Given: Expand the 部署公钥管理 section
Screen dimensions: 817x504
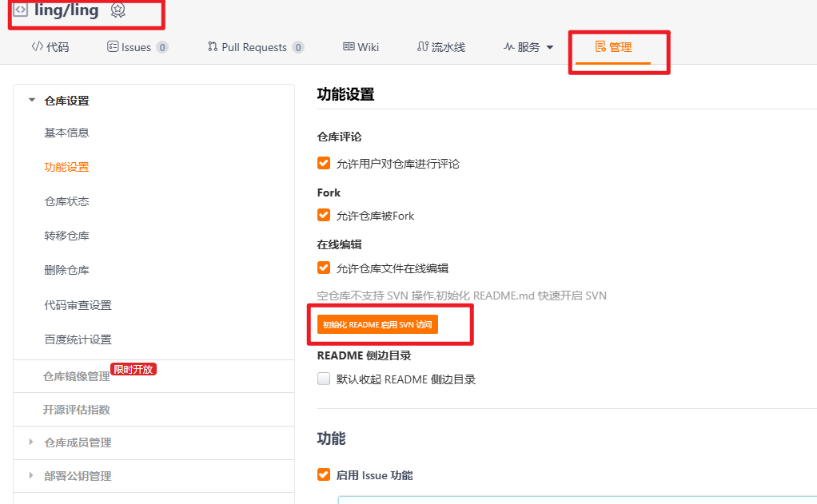Looking at the screenshot, I should tap(32, 476).
